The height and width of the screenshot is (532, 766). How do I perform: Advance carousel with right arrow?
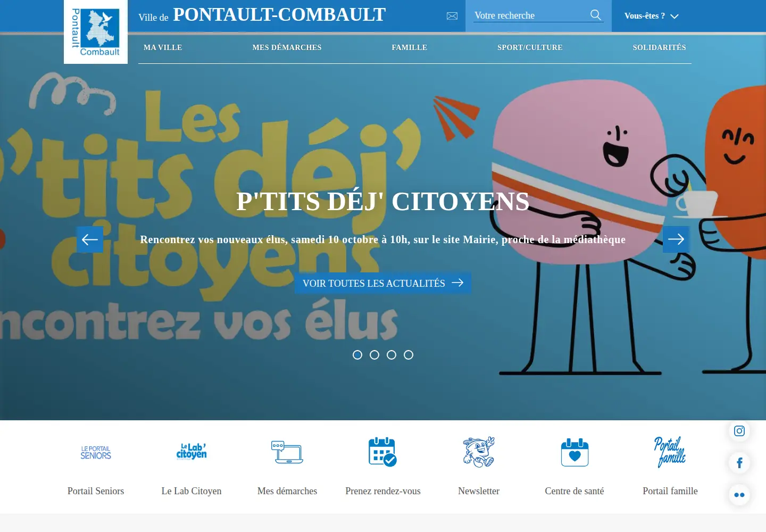click(676, 239)
